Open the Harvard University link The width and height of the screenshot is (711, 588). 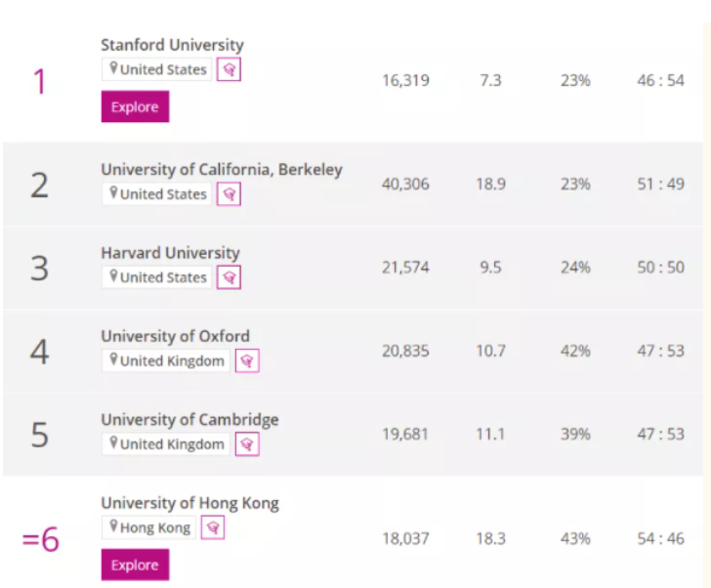click(170, 253)
